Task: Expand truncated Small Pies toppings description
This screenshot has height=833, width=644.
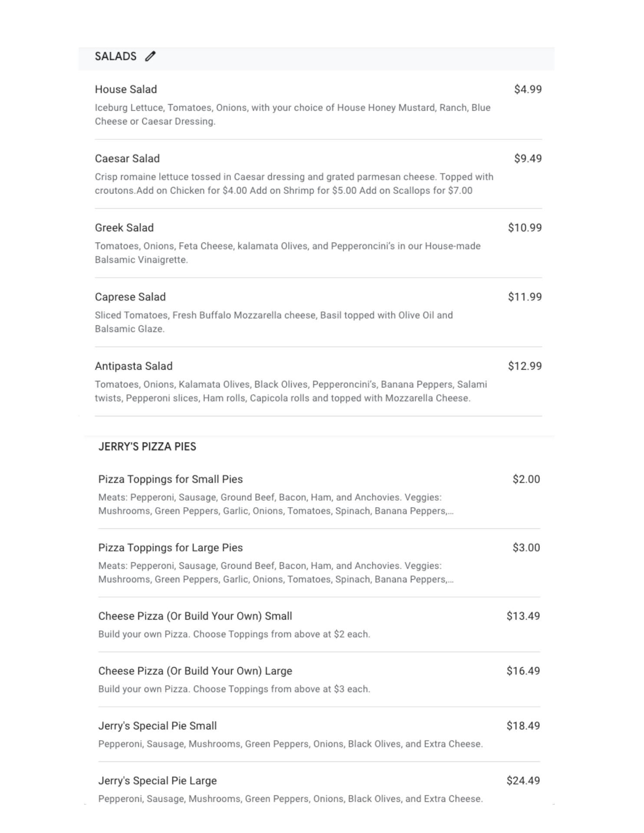Action: (x=451, y=511)
